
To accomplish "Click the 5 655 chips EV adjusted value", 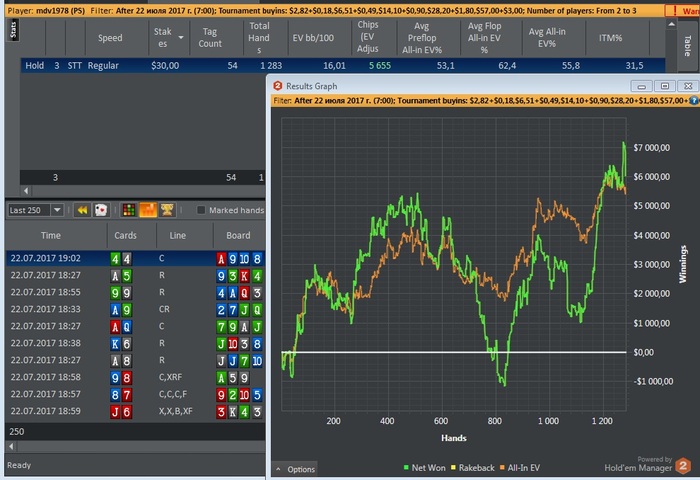I will click(380, 66).
